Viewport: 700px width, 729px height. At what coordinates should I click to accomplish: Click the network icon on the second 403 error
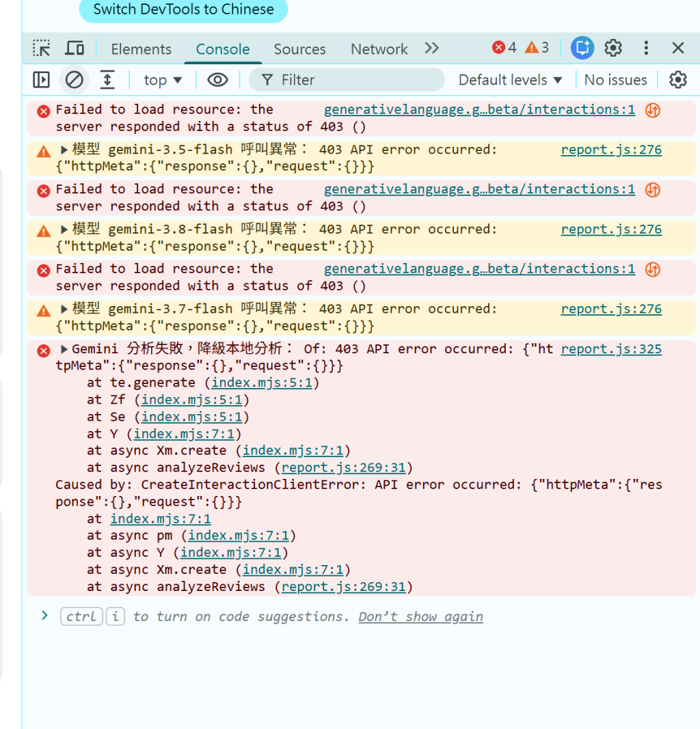tap(653, 190)
